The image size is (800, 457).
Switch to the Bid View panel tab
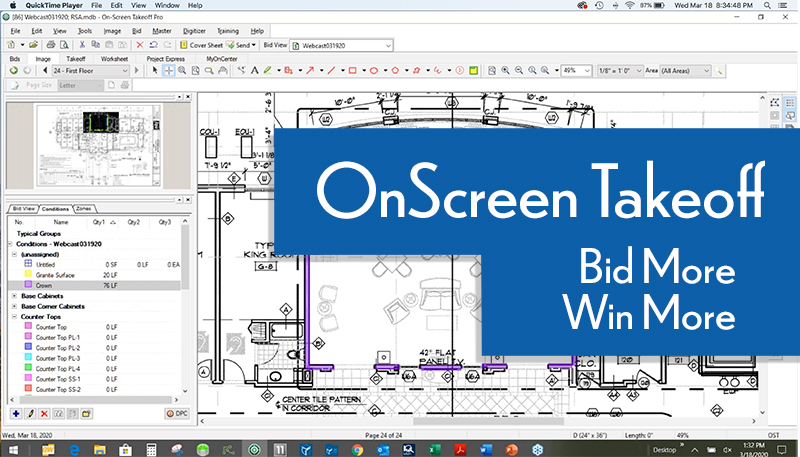pos(24,209)
